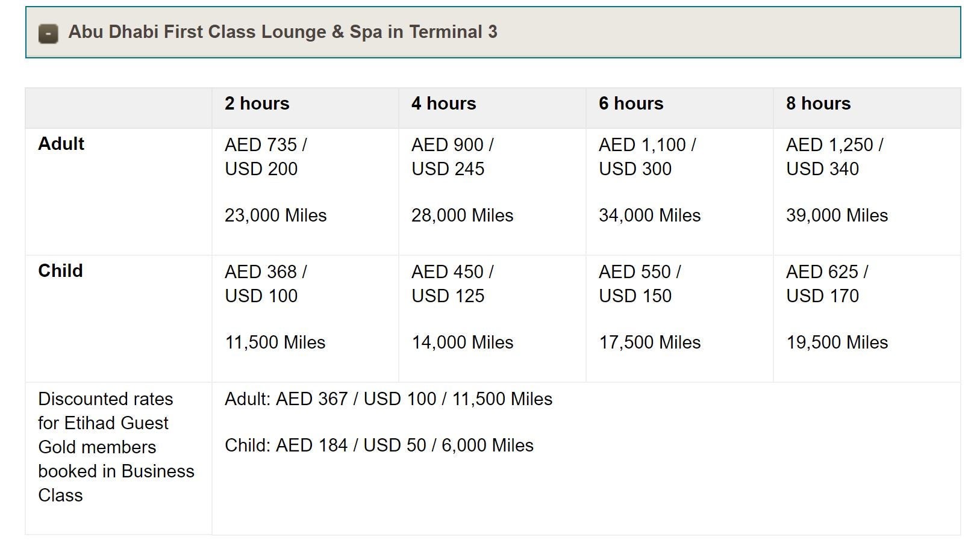Click the 2 hours column header

tap(257, 104)
